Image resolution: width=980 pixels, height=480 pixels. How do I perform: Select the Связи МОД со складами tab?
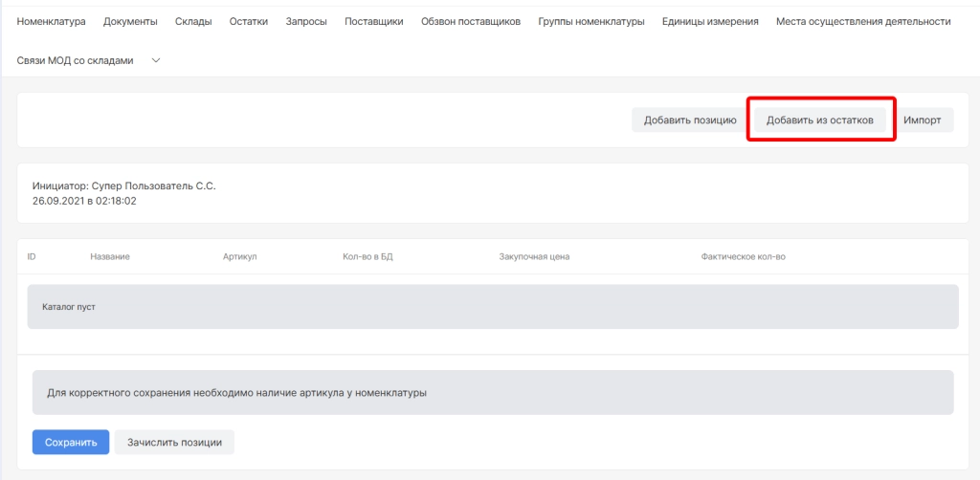point(76,60)
